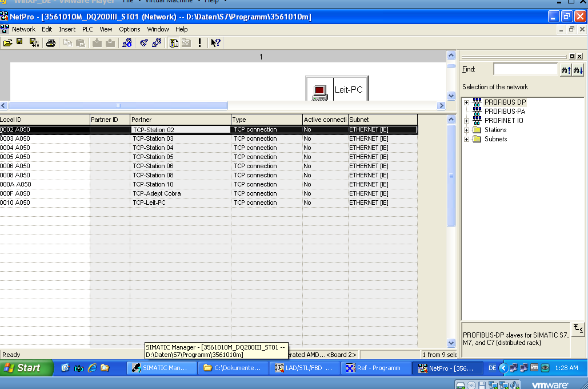Click the Copy toolbar icon
588x389 pixels.
(67, 43)
